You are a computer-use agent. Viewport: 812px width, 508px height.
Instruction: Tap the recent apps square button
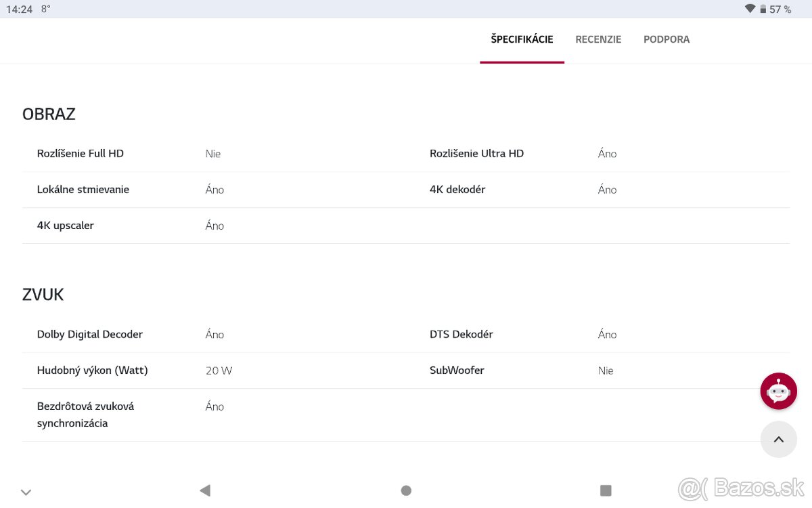pyautogui.click(x=606, y=490)
